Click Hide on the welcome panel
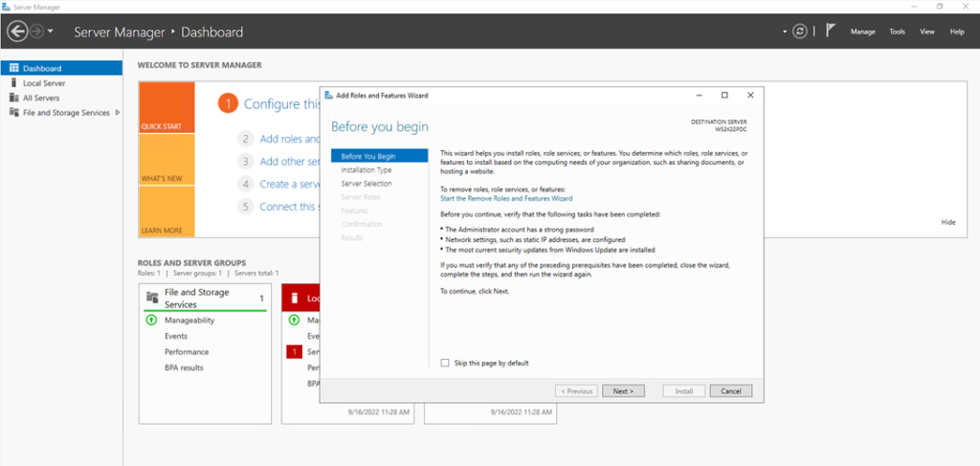This screenshot has width=980, height=466. 948,222
